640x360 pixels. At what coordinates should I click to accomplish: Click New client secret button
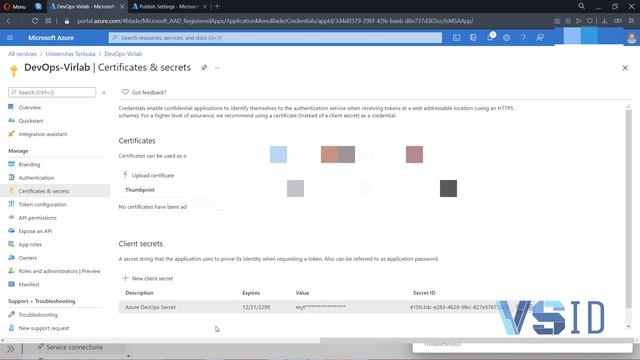point(148,278)
